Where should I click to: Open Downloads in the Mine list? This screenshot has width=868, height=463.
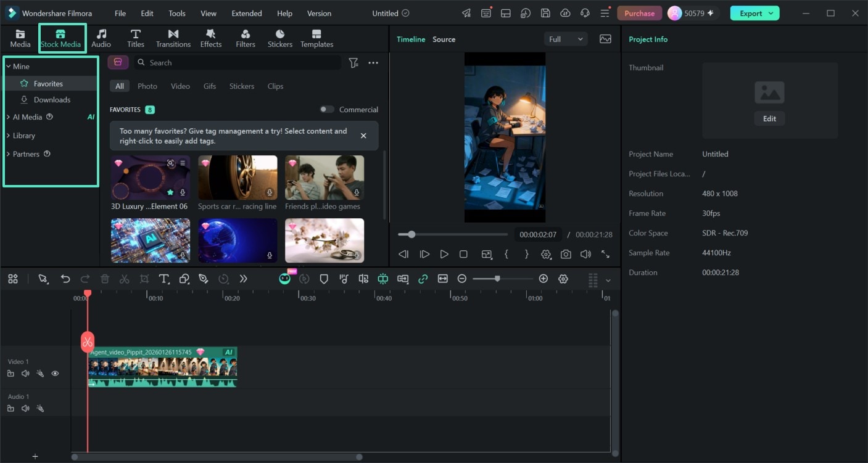(52, 100)
